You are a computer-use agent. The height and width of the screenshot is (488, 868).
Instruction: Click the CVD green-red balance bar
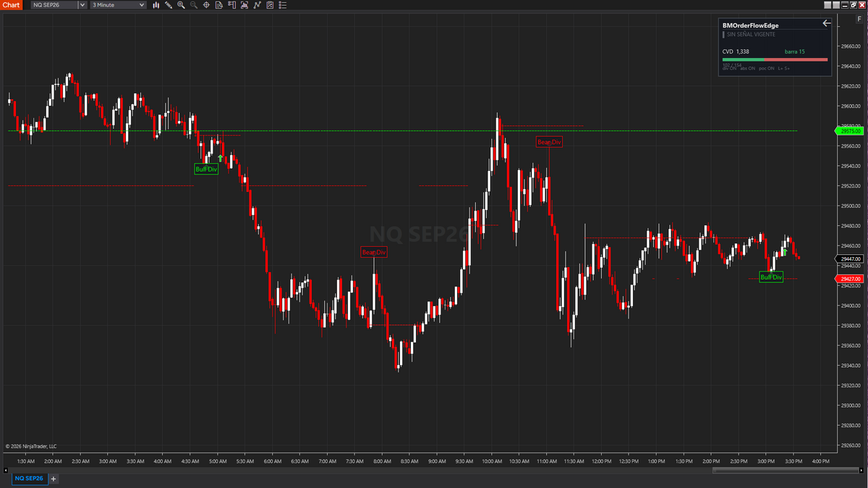click(775, 59)
